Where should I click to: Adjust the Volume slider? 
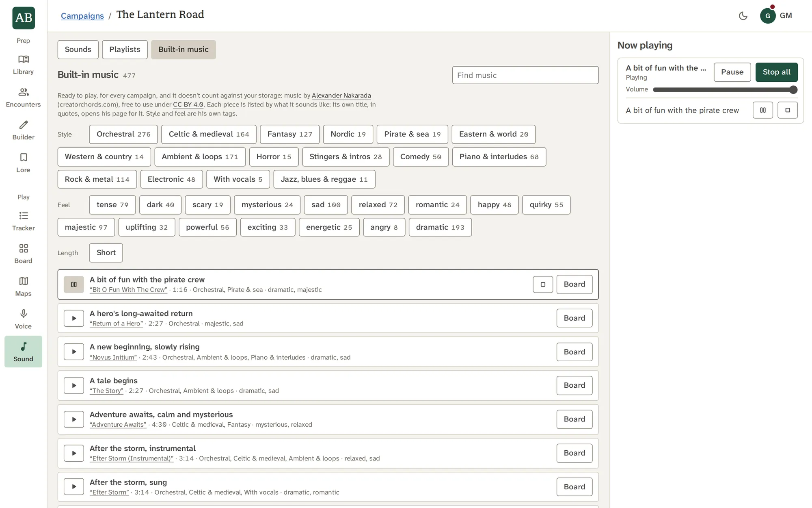pos(725,90)
